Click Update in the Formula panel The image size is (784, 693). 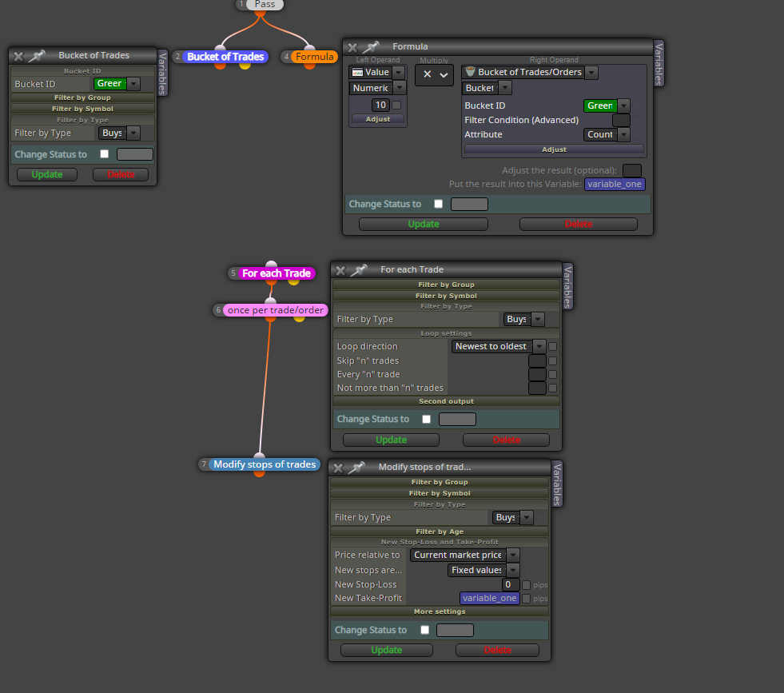click(x=424, y=224)
